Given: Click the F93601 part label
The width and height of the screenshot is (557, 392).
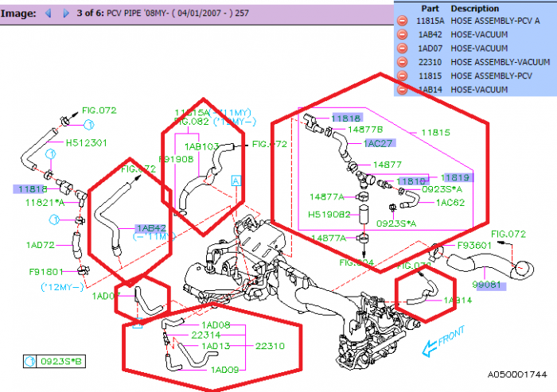Looking at the screenshot, I should pos(474,245).
